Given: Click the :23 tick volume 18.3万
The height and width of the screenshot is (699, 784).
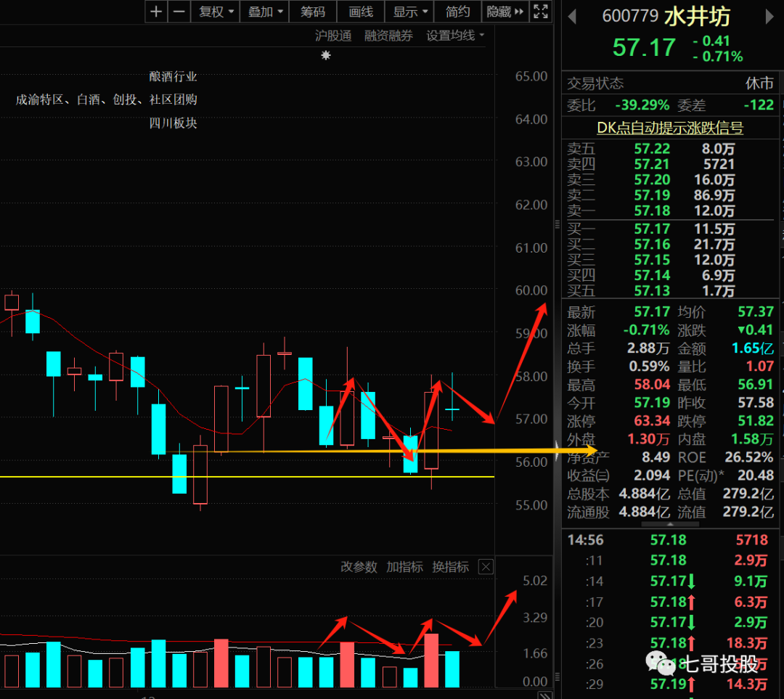Looking at the screenshot, I should [747, 643].
